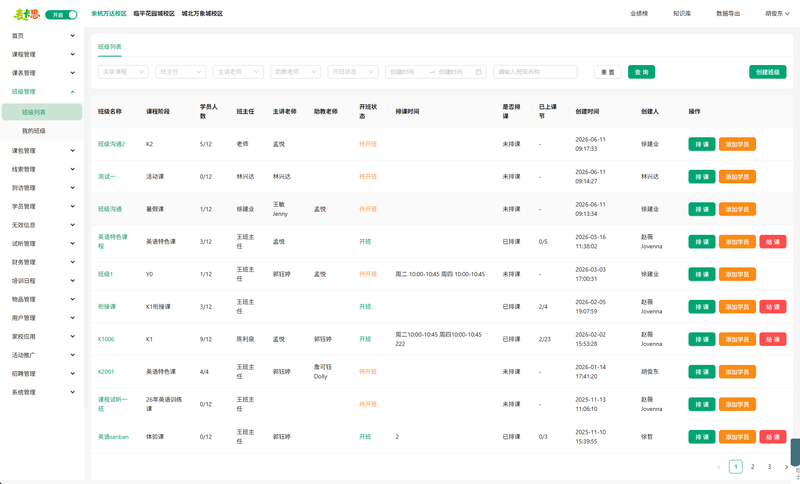Open the 课程试听一班 class link

click(113, 404)
